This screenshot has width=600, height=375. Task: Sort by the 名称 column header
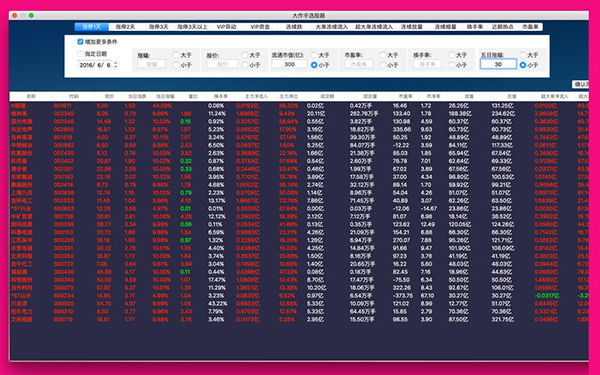[31, 96]
